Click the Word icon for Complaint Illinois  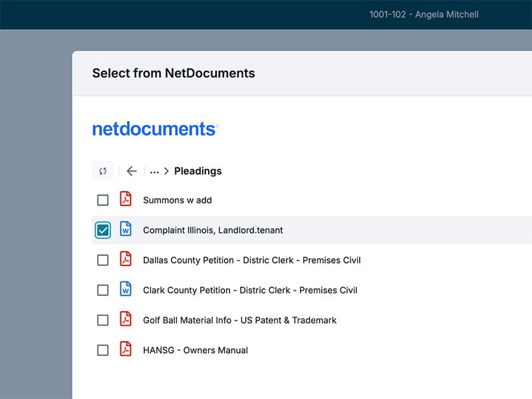pos(126,229)
